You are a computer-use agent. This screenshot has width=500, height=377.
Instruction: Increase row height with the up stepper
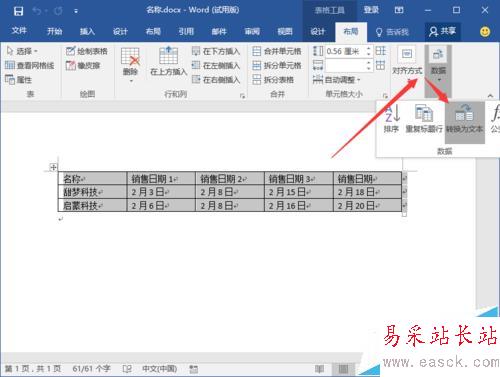(x=369, y=48)
